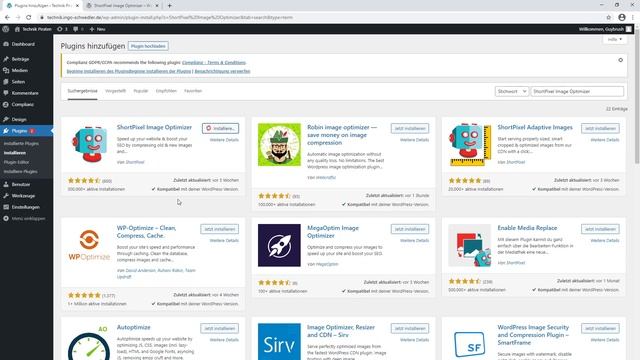Switch to Favoriten tab
Image resolution: width=640 pixels, height=360 pixels.
click(193, 91)
